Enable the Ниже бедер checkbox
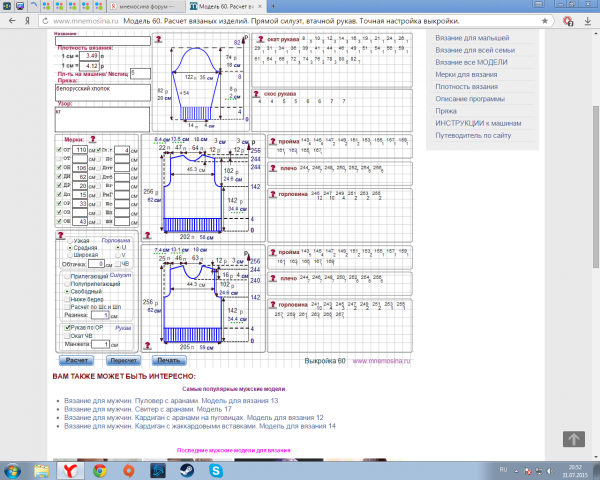Viewport: 600px width, 480px height. (68, 298)
